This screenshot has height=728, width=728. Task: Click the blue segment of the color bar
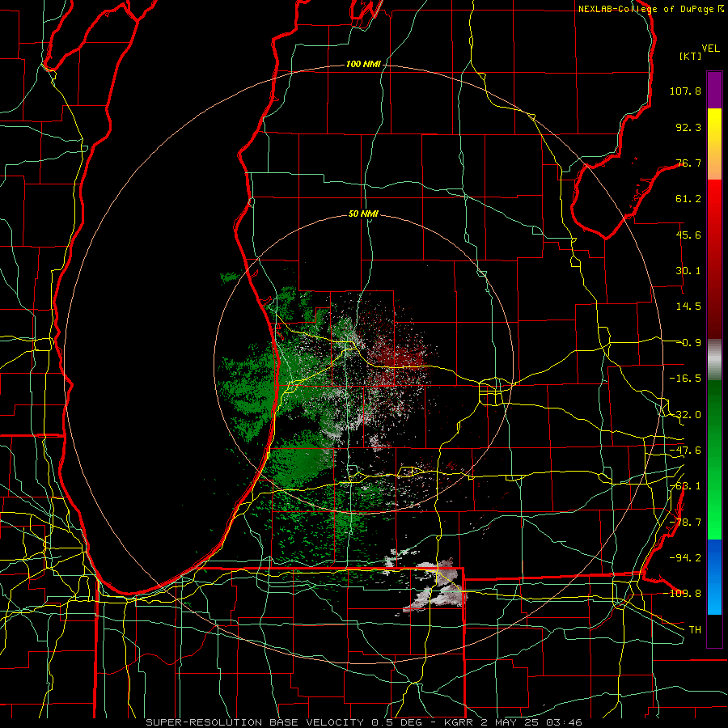(714, 577)
